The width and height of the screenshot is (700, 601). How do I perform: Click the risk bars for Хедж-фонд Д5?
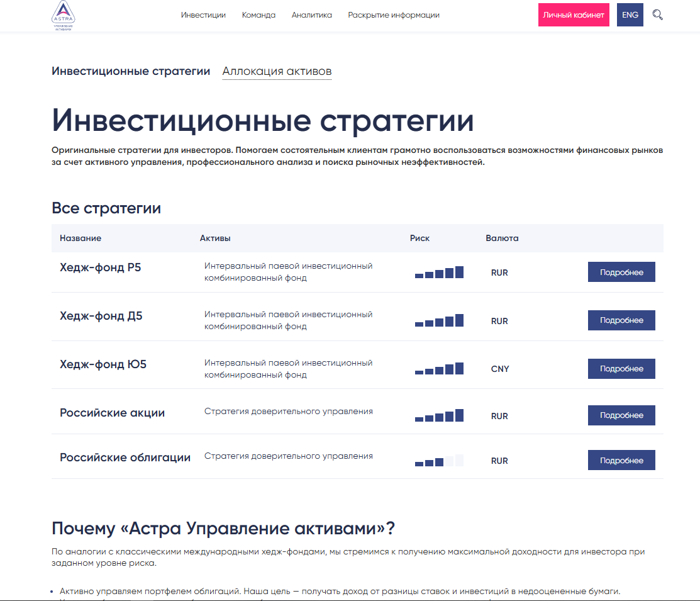tap(439, 320)
